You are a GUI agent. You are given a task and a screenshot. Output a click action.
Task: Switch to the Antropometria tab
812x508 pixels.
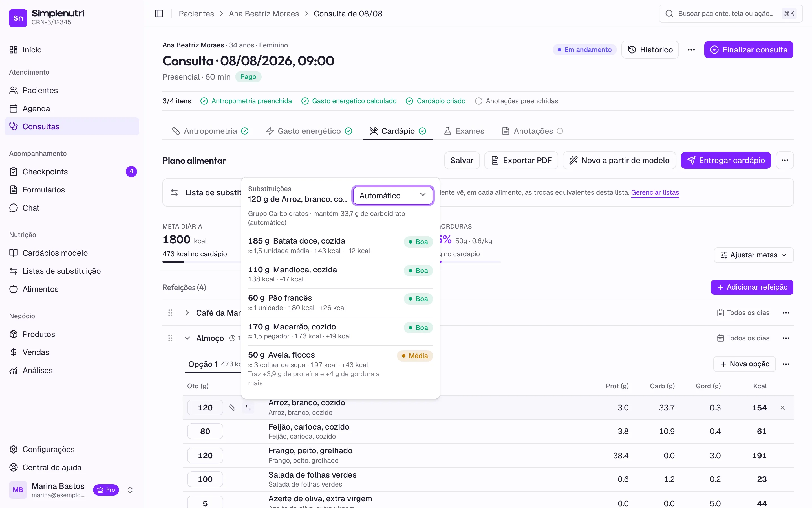tap(210, 131)
